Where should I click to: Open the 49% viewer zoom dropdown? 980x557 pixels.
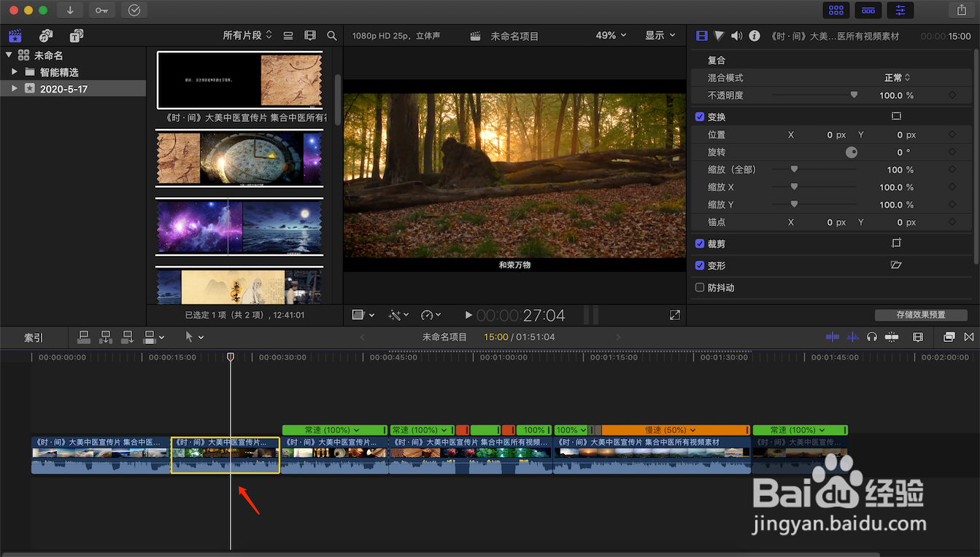point(611,36)
